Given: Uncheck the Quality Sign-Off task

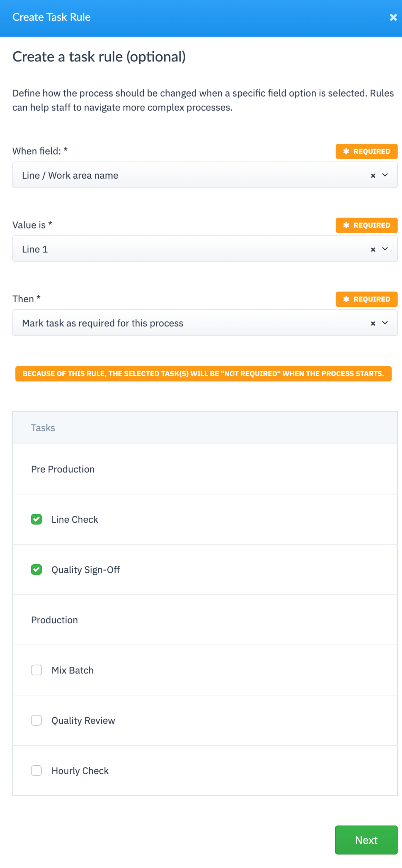Looking at the screenshot, I should click(37, 570).
